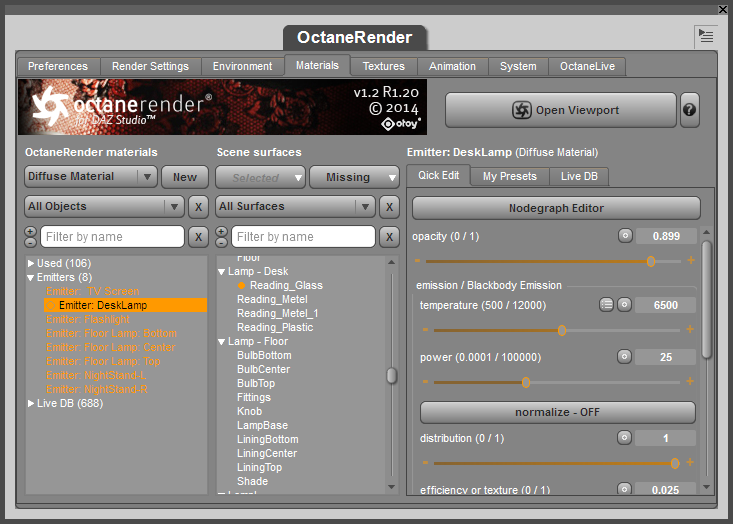Click the temperature node pin icon
The image size is (733, 524).
pos(625,305)
